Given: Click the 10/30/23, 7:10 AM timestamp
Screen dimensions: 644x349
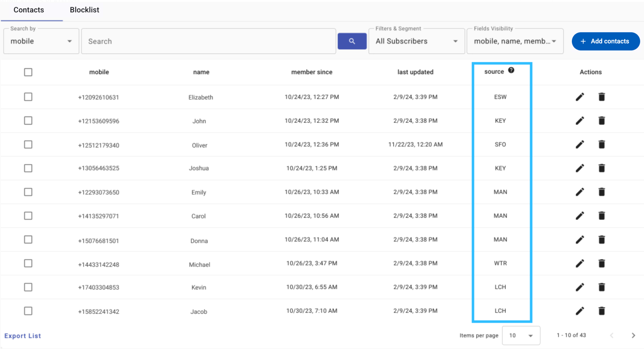Looking at the screenshot, I should 312,311.
